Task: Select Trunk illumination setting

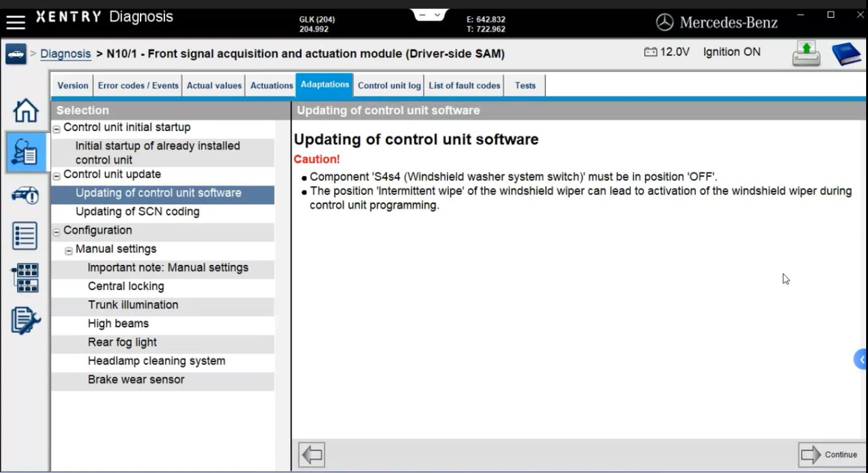Action: 163,306
